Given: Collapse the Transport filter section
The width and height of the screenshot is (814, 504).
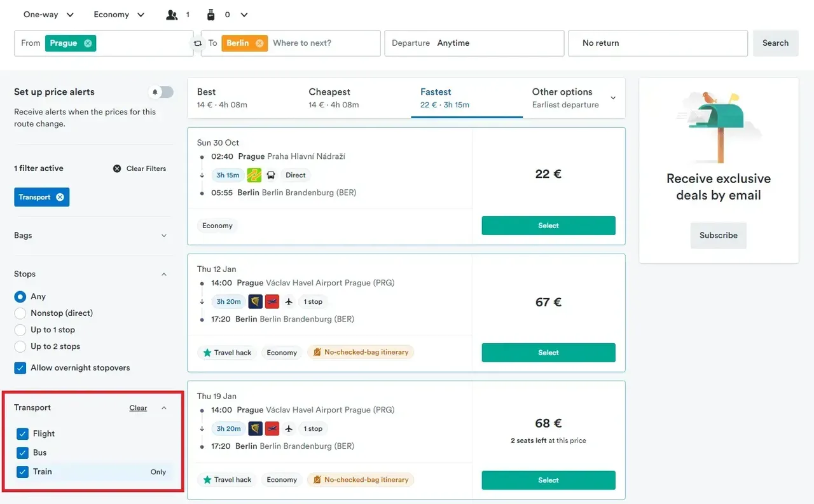Looking at the screenshot, I should tap(164, 408).
